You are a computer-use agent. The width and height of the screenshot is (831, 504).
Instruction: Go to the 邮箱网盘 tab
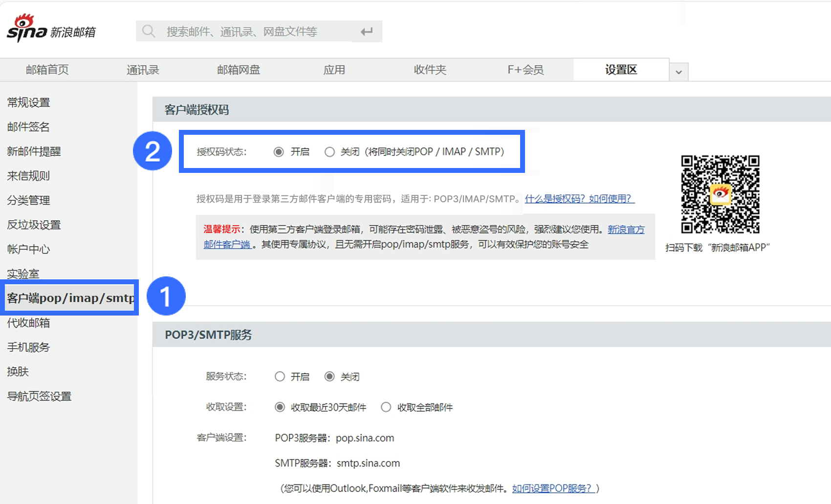239,70
